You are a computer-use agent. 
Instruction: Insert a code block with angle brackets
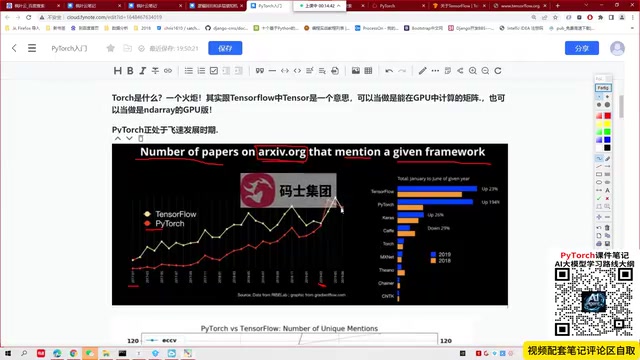coord(298,71)
